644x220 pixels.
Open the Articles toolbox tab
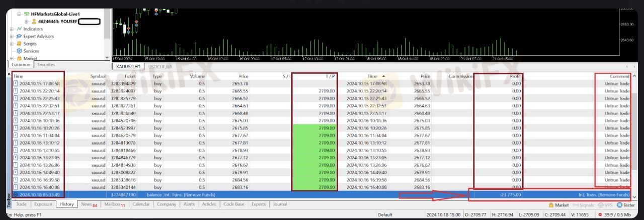[x=209, y=204]
